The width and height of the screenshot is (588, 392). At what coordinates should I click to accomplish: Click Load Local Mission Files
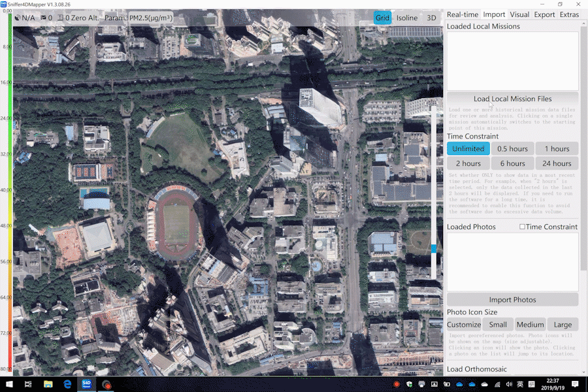pos(512,99)
